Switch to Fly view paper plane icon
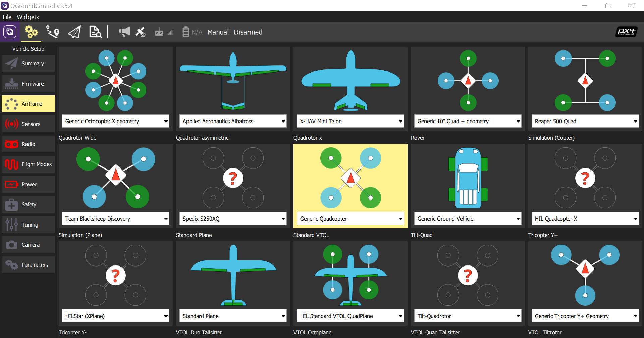This screenshot has width=644, height=338. (74, 32)
